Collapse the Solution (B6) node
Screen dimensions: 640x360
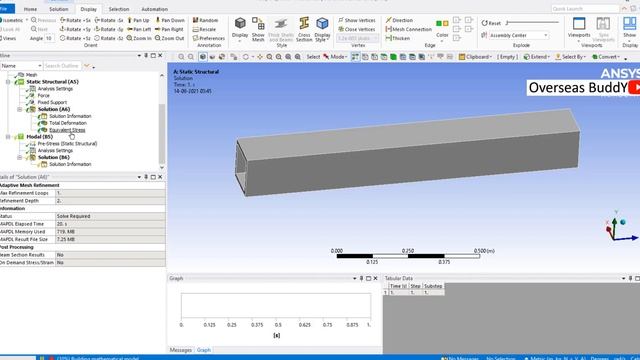19,157
